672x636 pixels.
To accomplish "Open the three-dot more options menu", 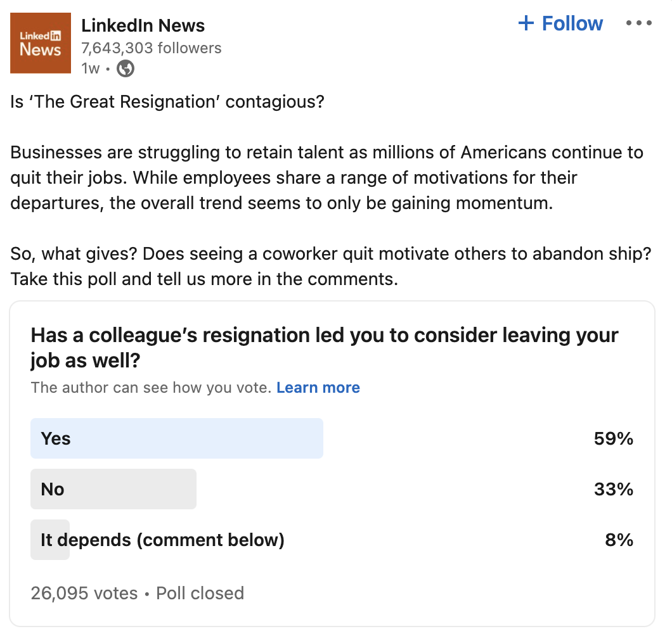I will coord(638,23).
